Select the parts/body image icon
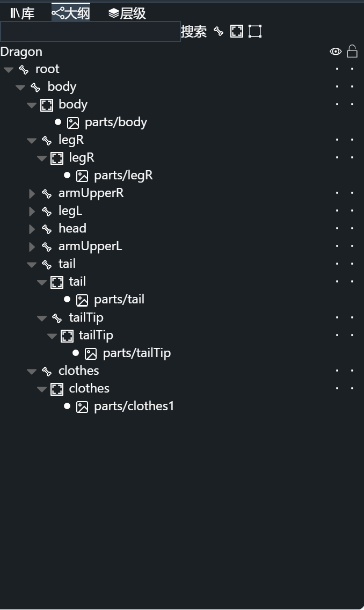The image size is (364, 610). tap(73, 123)
